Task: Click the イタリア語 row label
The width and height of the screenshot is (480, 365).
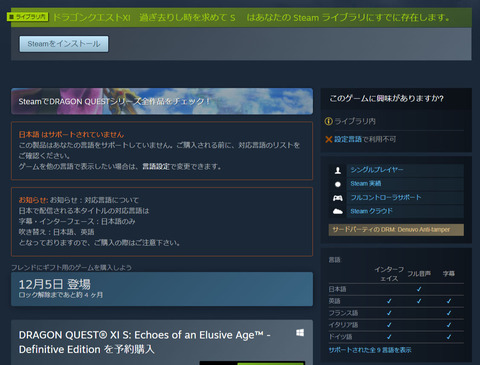Action: 343,325
